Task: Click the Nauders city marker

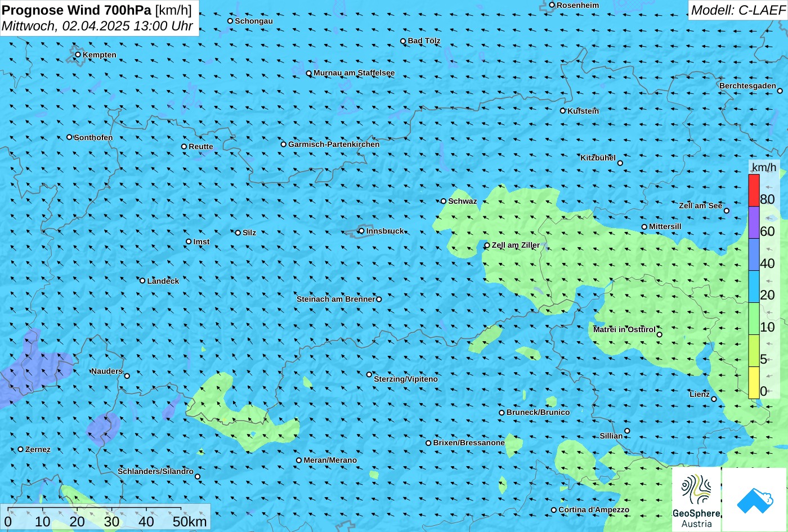Action: pyautogui.click(x=127, y=376)
